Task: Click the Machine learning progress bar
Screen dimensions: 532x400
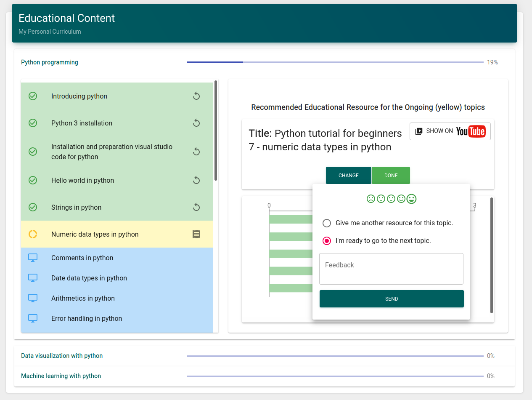Action: (335, 376)
